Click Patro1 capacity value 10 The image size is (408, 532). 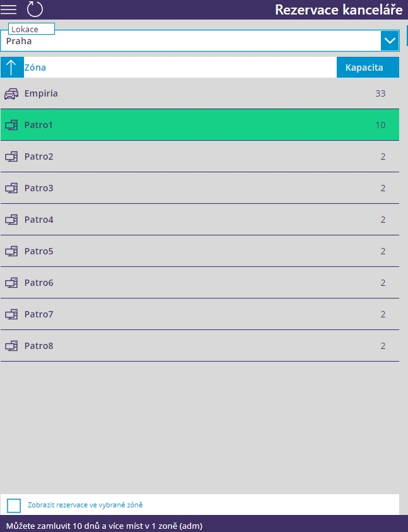[380, 125]
